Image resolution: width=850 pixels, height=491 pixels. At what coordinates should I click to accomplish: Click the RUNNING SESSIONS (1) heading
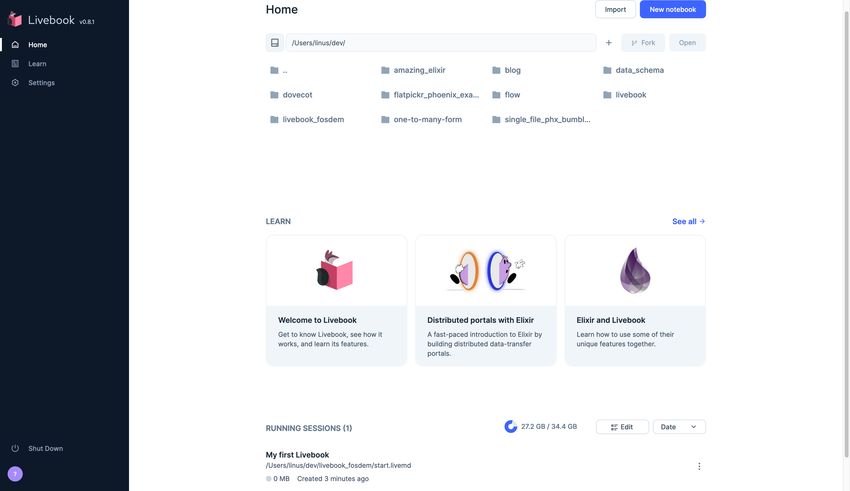coord(308,428)
